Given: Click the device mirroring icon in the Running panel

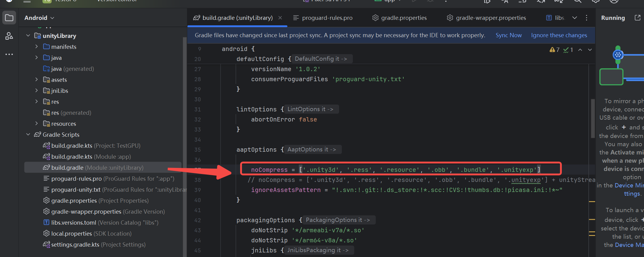Looking at the screenshot, I should [x=618, y=55].
